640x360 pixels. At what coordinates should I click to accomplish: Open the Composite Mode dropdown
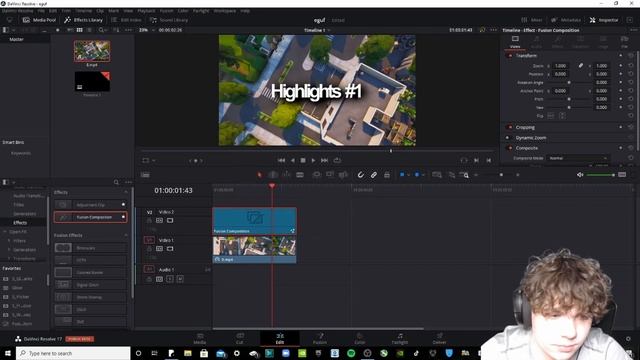point(577,158)
